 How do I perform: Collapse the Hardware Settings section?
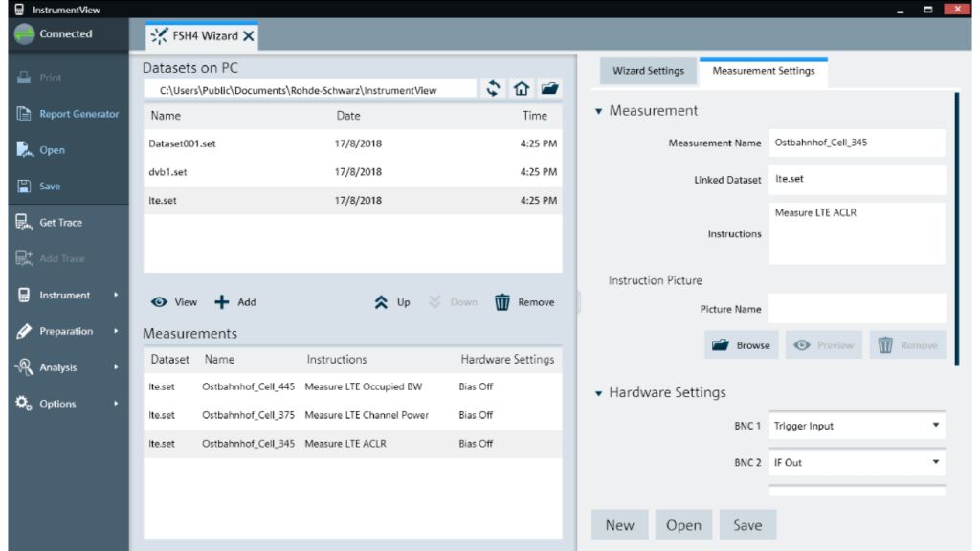click(599, 393)
